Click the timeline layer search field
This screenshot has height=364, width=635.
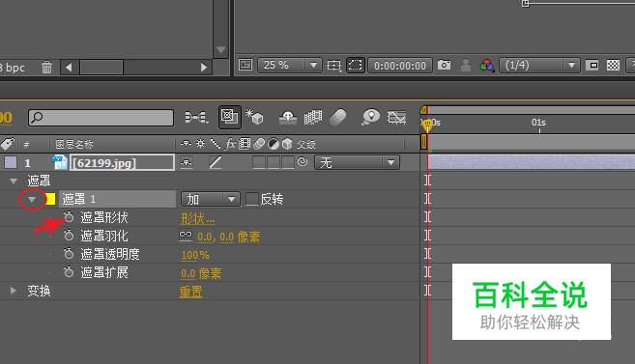tap(101, 118)
